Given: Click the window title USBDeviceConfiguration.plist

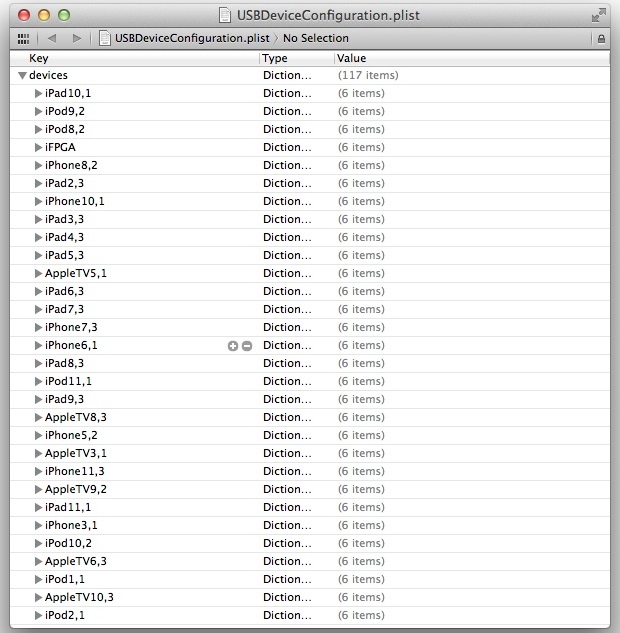Looking at the screenshot, I should click(x=328, y=15).
